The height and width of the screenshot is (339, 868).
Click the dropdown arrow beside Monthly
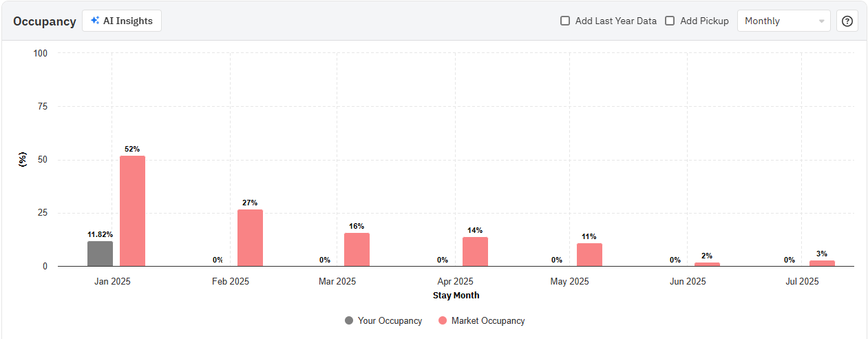(821, 21)
